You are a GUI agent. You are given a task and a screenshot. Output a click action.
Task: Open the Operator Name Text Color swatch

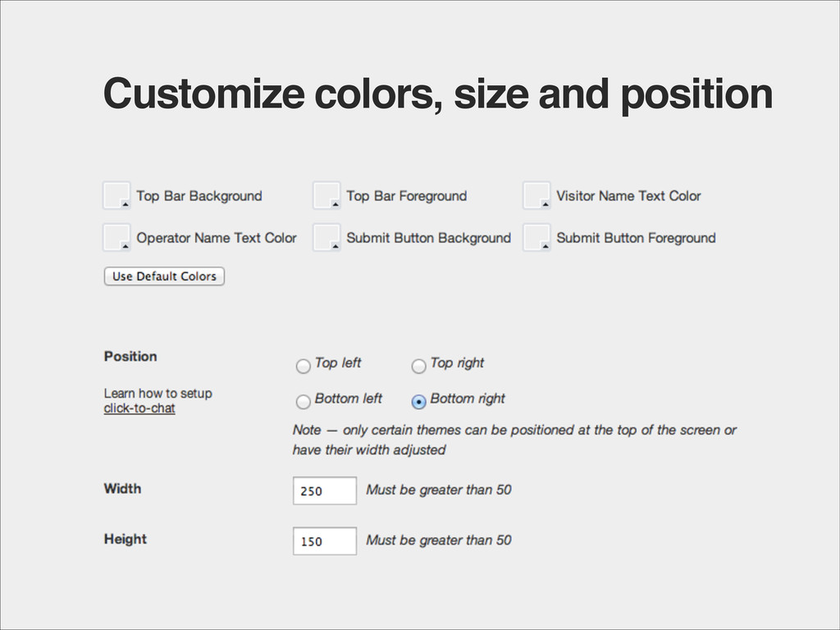(116, 237)
